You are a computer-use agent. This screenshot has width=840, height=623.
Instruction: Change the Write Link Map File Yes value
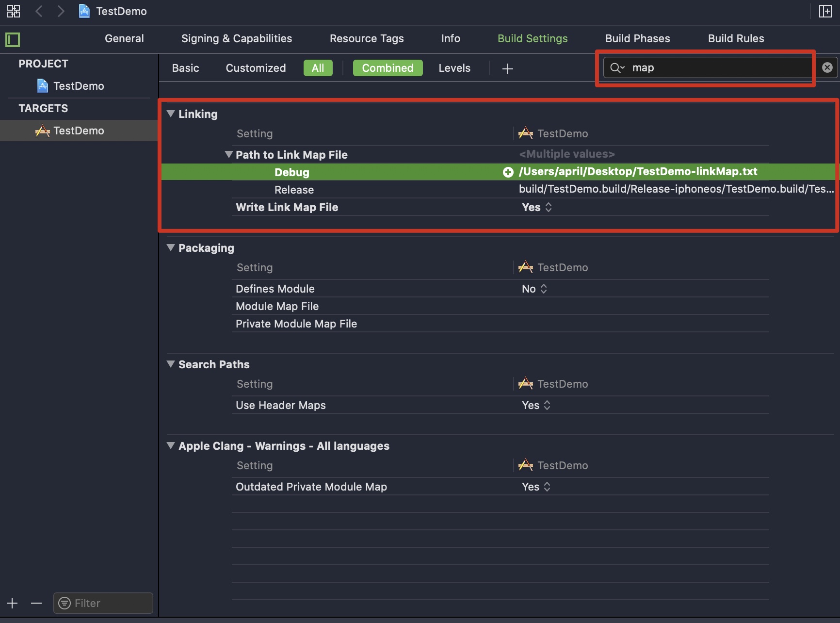537,207
